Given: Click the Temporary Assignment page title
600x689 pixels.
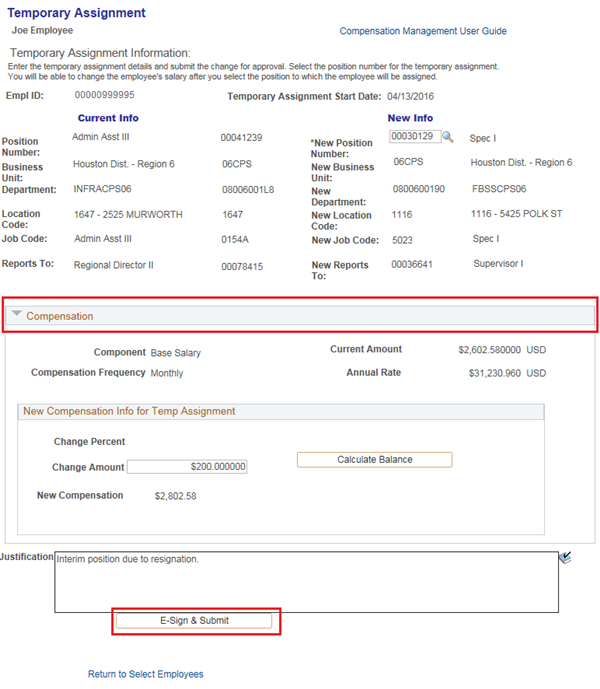Looking at the screenshot, I should [76, 13].
